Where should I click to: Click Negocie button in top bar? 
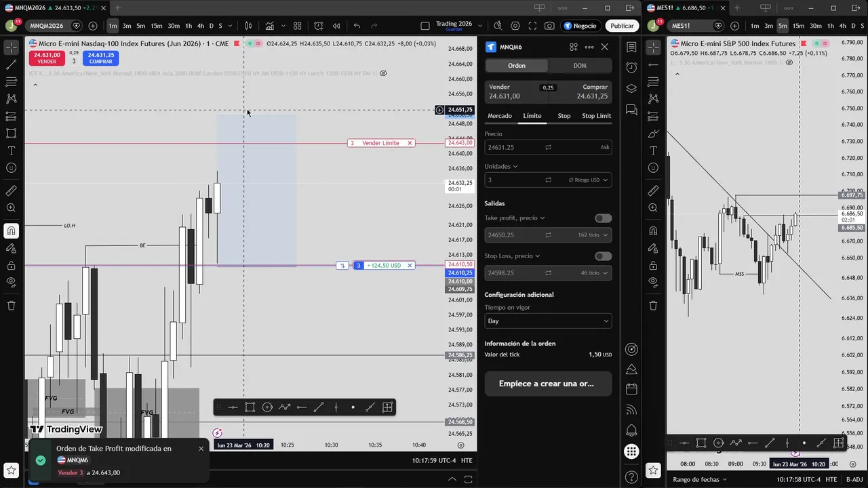[580, 26]
